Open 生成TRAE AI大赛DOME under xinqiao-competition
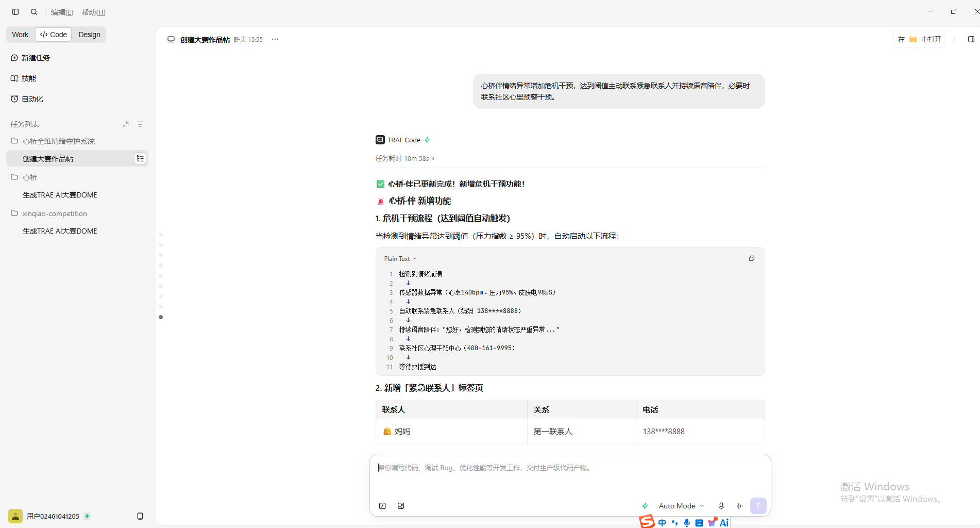 60,231
